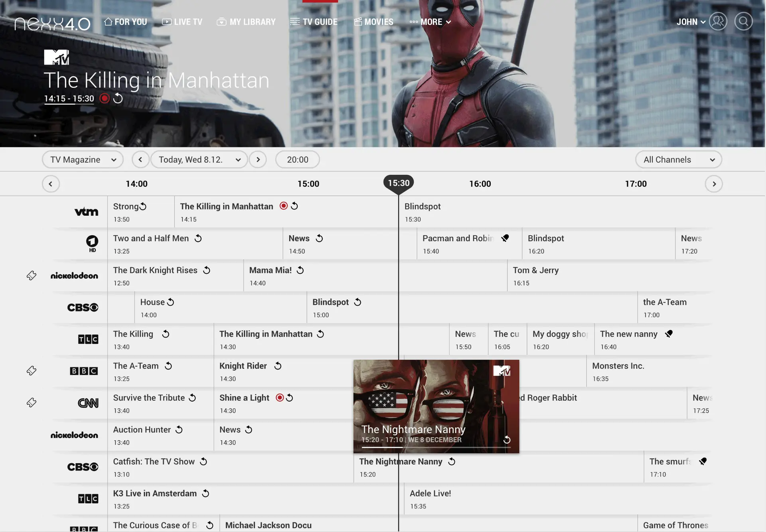Open the FOR YOU tab

pyautogui.click(x=126, y=22)
